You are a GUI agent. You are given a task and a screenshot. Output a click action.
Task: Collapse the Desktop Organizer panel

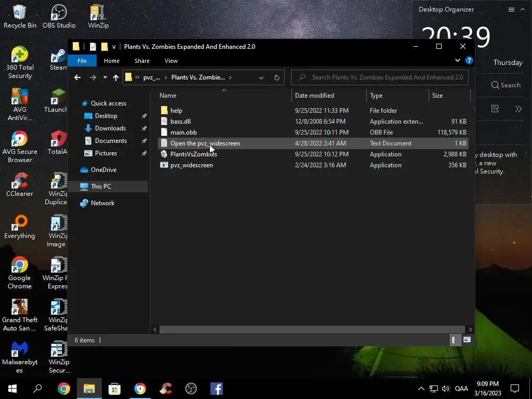point(522,9)
